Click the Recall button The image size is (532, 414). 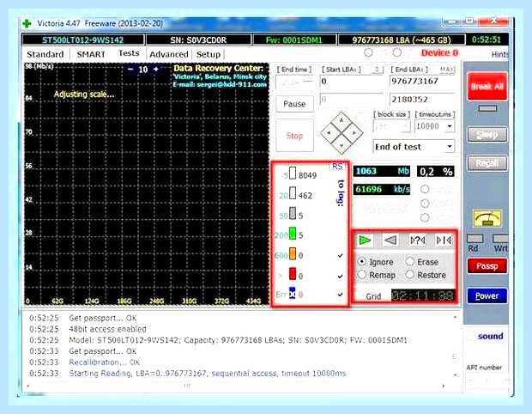coord(487,163)
